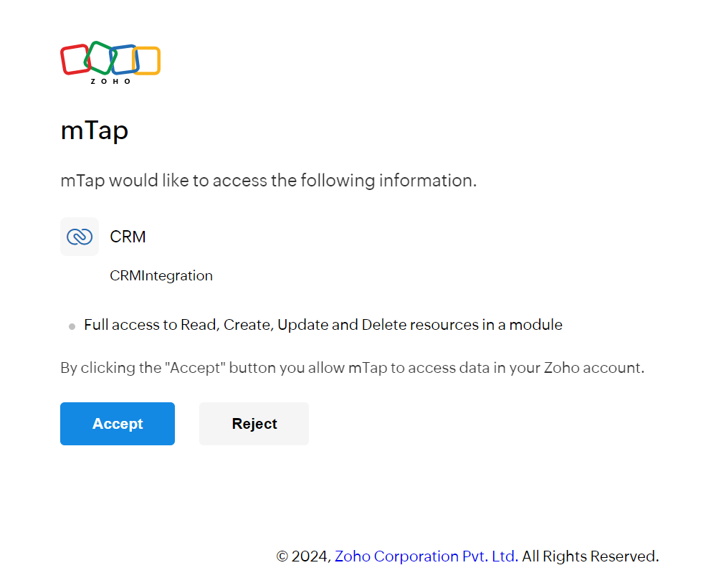Click the Zoho logo above mTap heading
The image size is (721, 588).
point(109,62)
